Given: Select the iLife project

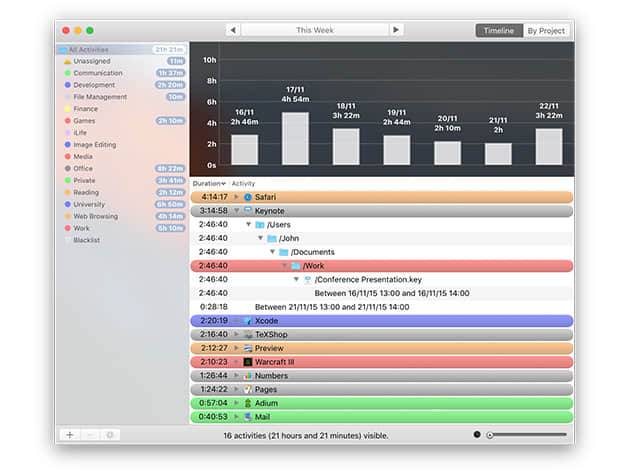Looking at the screenshot, I should [x=122, y=133].
